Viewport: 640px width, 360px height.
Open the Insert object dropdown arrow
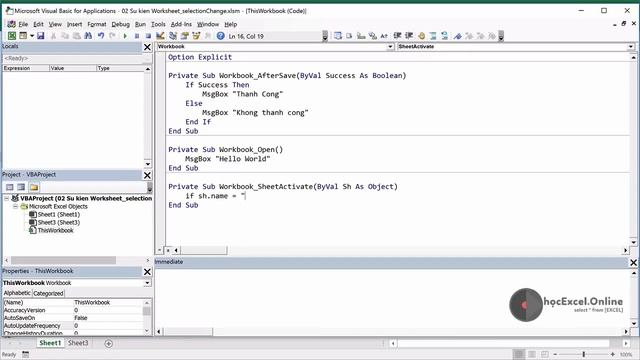pos(32,36)
